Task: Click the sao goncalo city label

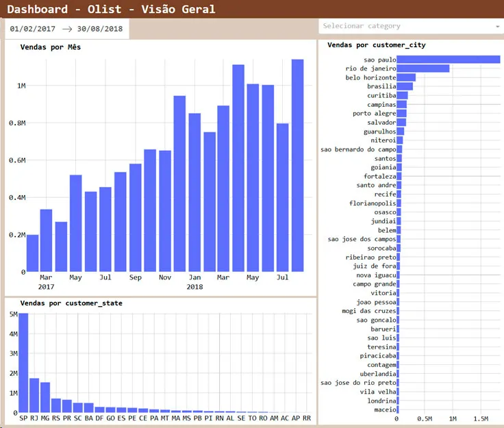Action: click(x=376, y=320)
